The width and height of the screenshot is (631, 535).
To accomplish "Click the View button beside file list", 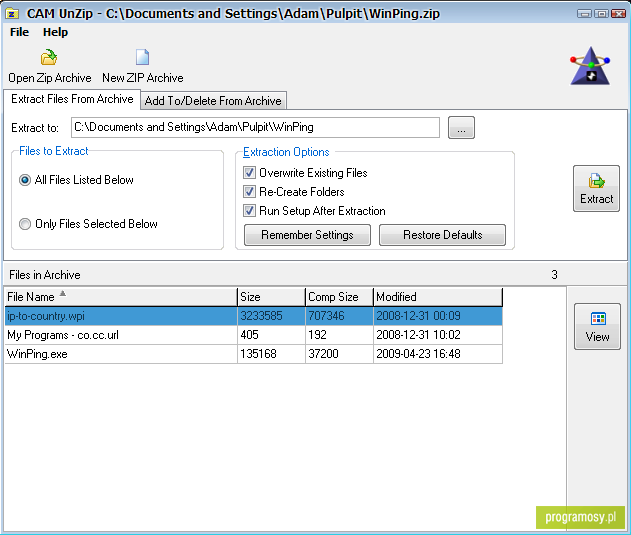I will pyautogui.click(x=597, y=326).
